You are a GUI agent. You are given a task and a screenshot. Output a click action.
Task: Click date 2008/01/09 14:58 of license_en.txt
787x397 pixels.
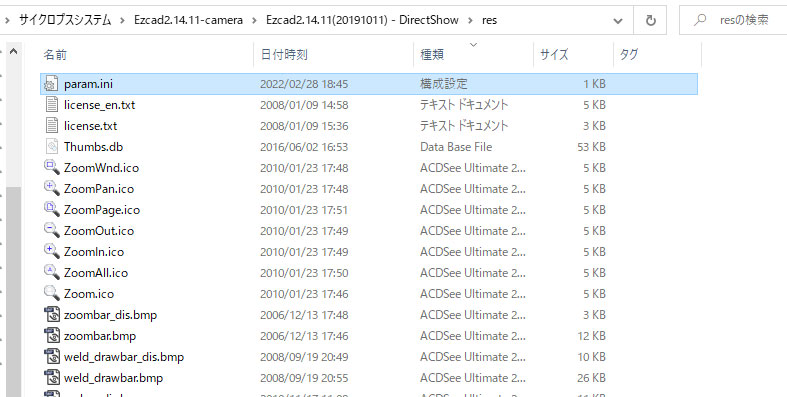(304, 105)
